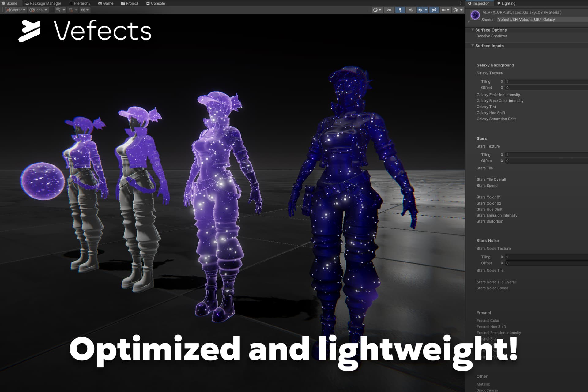Collapse the Surface Options section
Viewport: 588px width, 392px height.
pyautogui.click(x=473, y=30)
